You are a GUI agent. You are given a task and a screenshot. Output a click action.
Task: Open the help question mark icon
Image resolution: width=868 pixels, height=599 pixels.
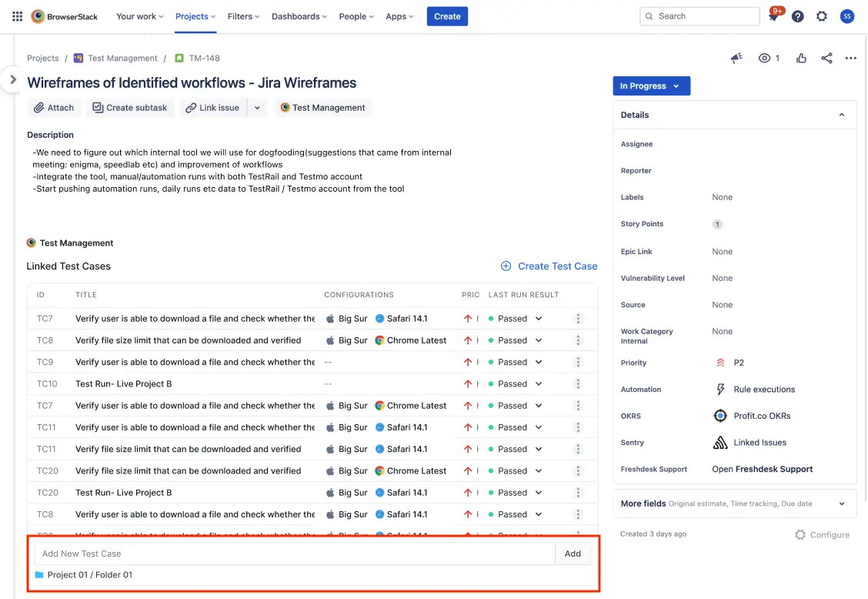pyautogui.click(x=798, y=16)
